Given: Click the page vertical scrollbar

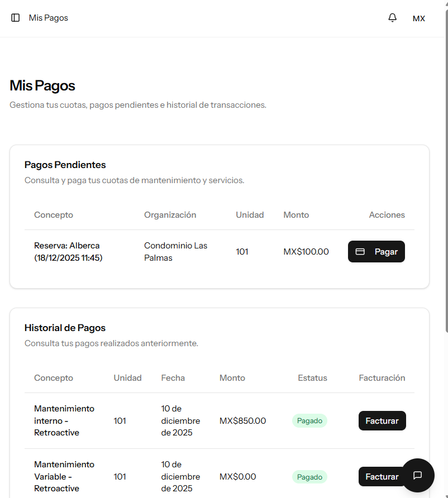Looking at the screenshot, I should pos(445,167).
